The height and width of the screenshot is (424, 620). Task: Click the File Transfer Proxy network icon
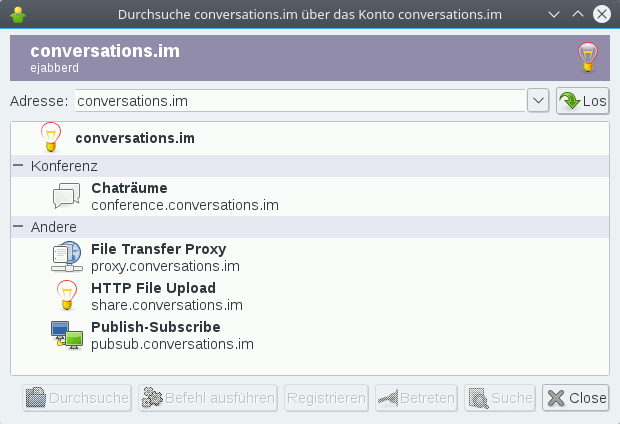click(x=67, y=257)
